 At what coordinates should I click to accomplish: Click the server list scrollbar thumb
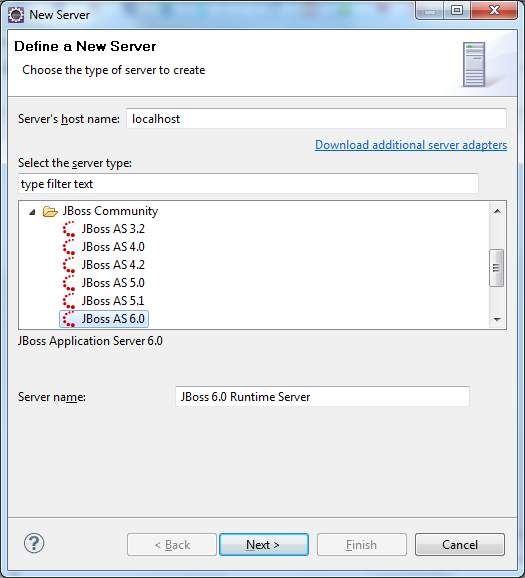pos(497,268)
